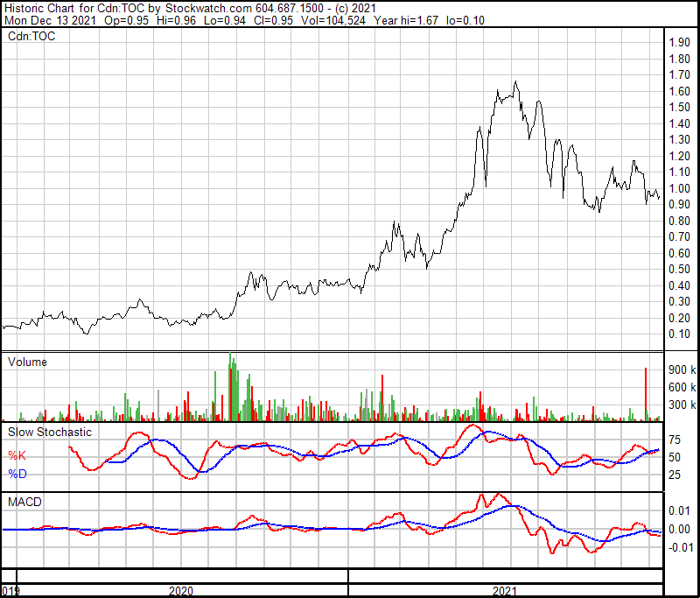Select the Volume panel label
The image size is (700, 598).
(x=27, y=362)
